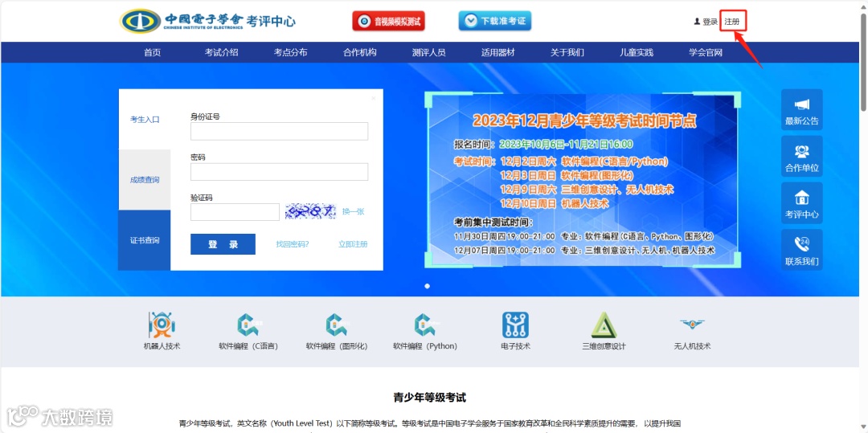868x433 pixels.
Task: Open the 测评人员 menu item
Action: [429, 52]
